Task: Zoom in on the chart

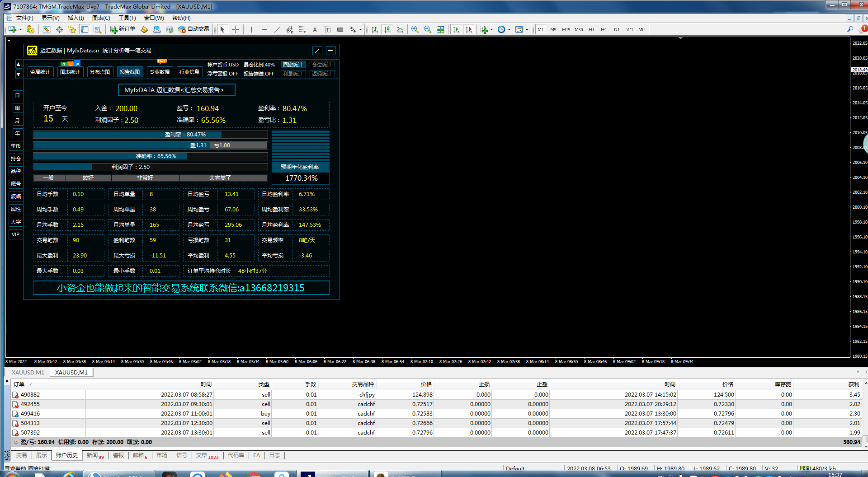Action: click(x=415, y=29)
